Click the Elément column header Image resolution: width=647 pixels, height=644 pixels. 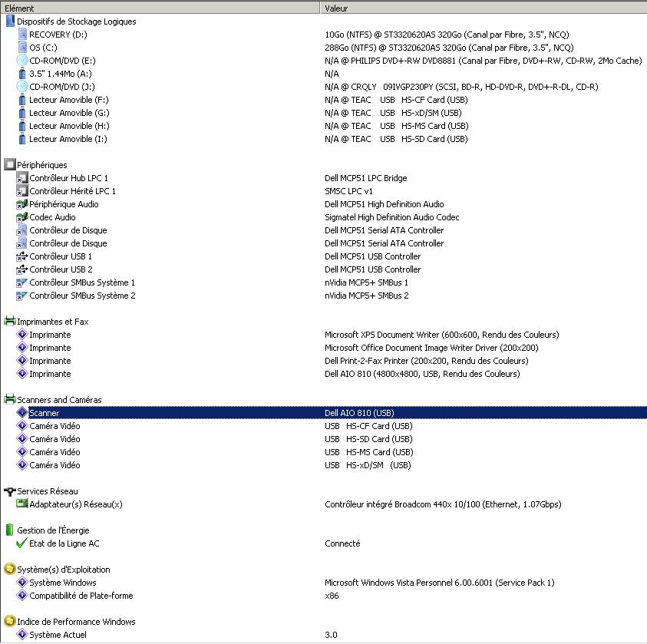pos(160,8)
